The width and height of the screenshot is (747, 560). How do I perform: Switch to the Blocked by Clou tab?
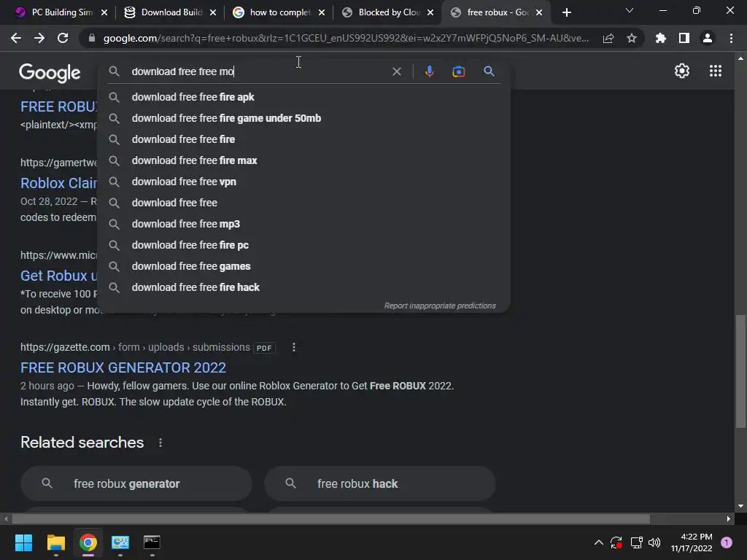coord(387,12)
